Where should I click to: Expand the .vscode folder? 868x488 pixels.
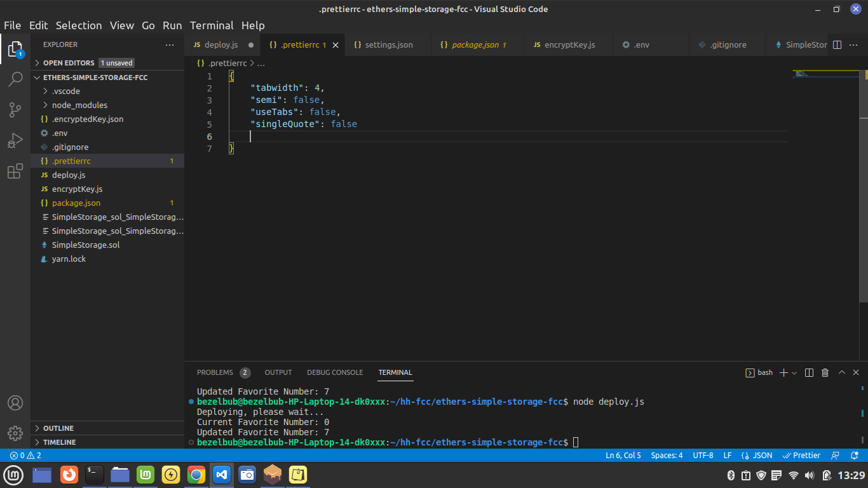tap(107, 91)
